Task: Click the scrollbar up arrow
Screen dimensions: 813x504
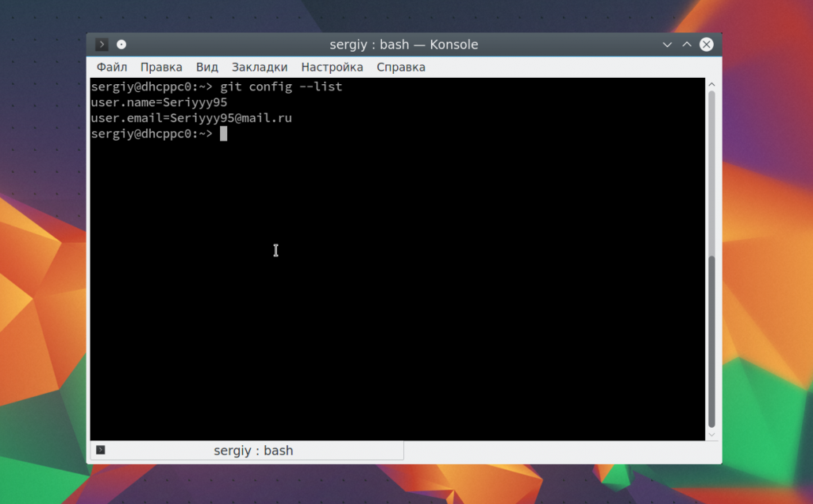Action: pyautogui.click(x=711, y=84)
